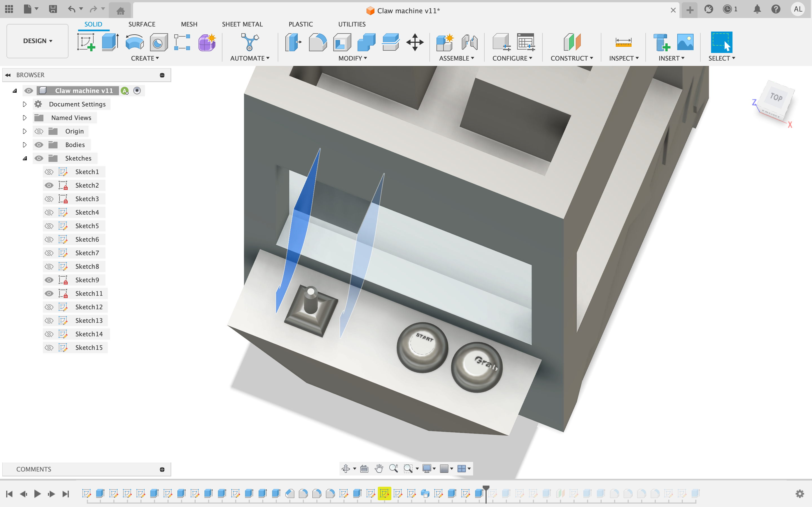Toggle visibility of Sketch9
This screenshot has height=507, width=812.
pos(49,280)
